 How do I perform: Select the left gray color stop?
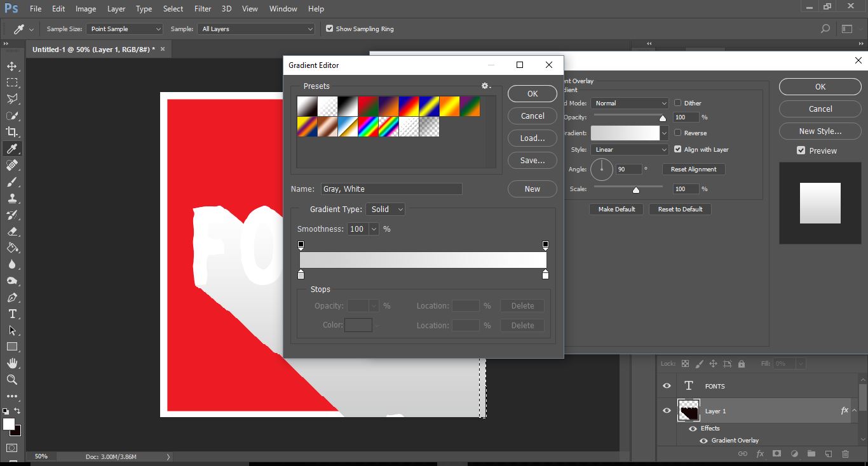click(x=301, y=274)
